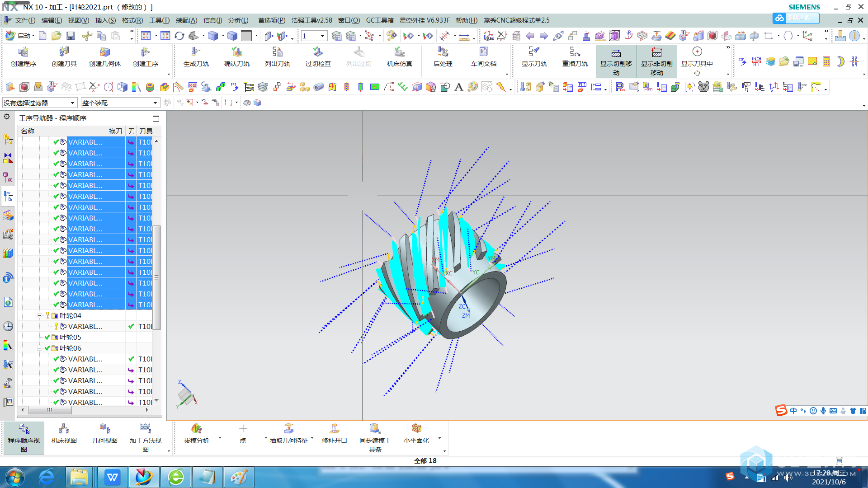The height and width of the screenshot is (488, 868).
Task: Open the 启动 dropdown arrow
Action: coord(33,36)
